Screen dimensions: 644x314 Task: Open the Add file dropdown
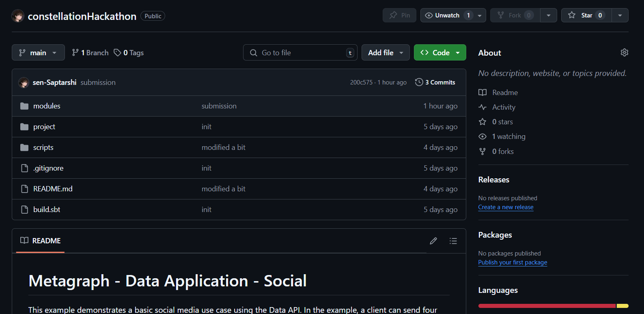[x=386, y=52]
